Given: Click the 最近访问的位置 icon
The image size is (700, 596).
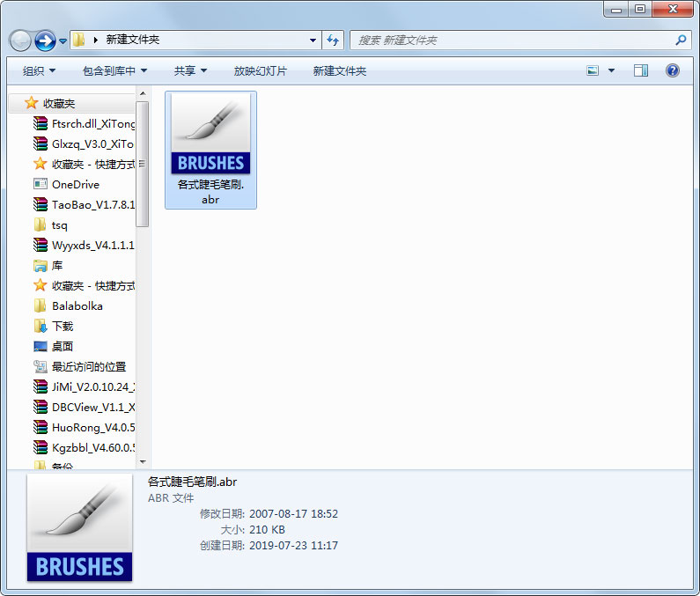Looking at the screenshot, I should click(41, 366).
